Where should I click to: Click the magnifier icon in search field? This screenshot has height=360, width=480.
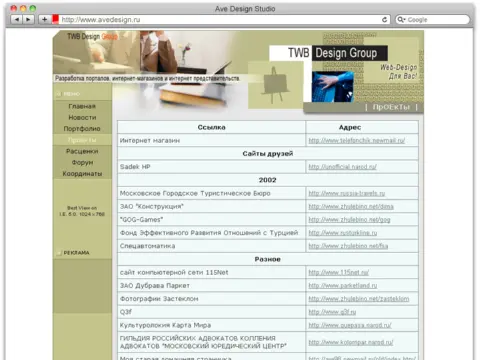coord(401,20)
